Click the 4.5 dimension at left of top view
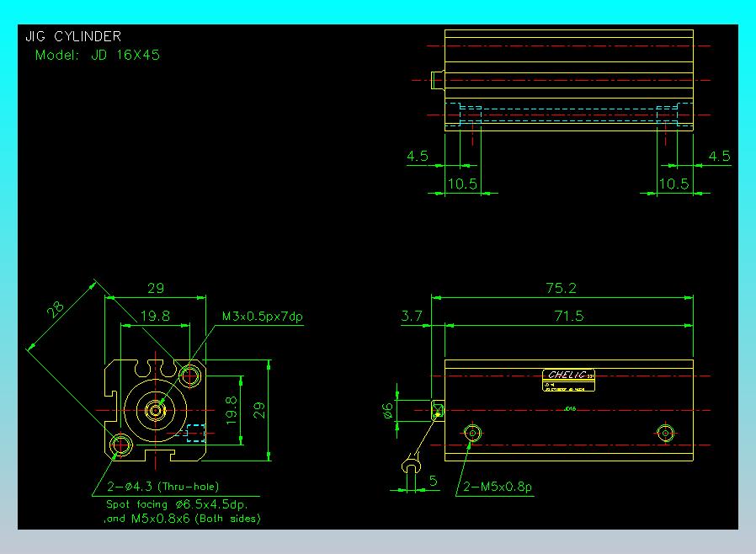Image resolution: width=756 pixels, height=554 pixels. coord(417,156)
